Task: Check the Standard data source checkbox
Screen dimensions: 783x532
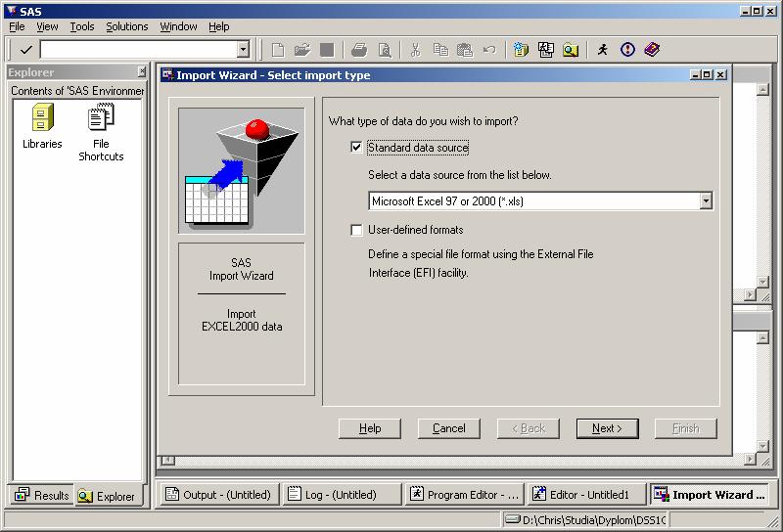Action: [356, 148]
